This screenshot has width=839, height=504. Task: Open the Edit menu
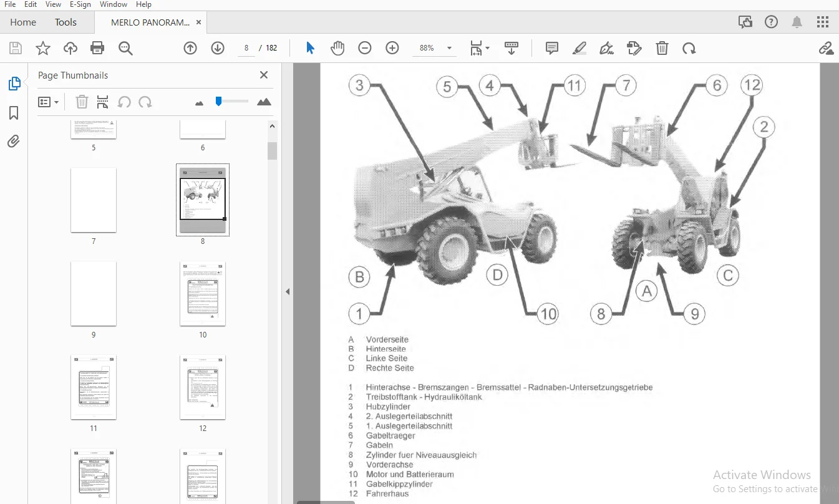[31, 4]
